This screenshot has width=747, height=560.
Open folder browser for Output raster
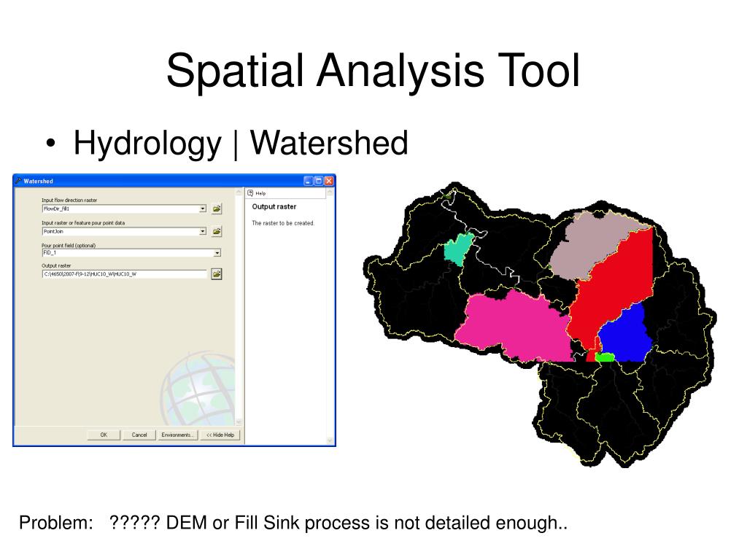click(x=217, y=274)
